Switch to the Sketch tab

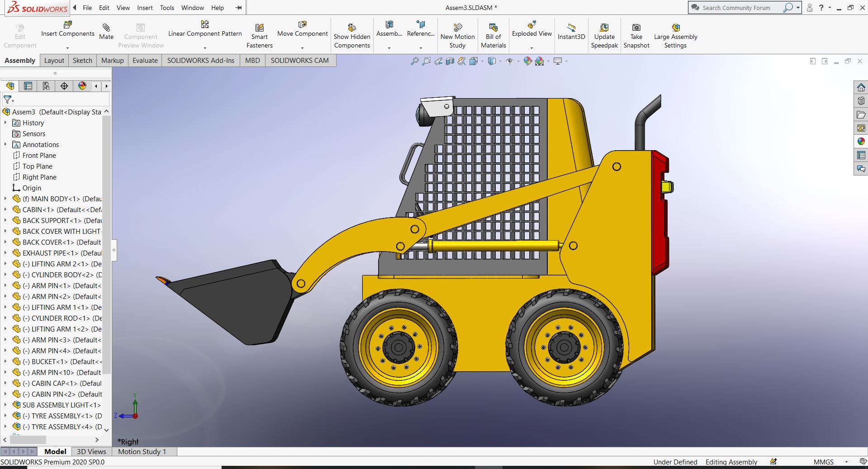point(82,61)
